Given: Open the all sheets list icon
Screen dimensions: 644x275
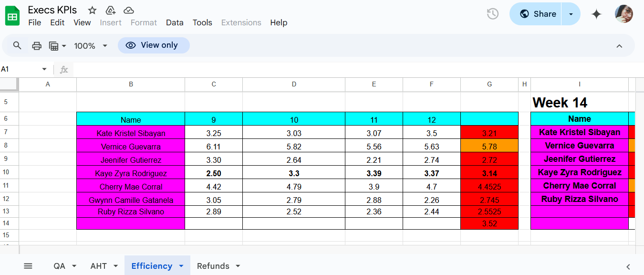Looking at the screenshot, I should click(x=28, y=266).
